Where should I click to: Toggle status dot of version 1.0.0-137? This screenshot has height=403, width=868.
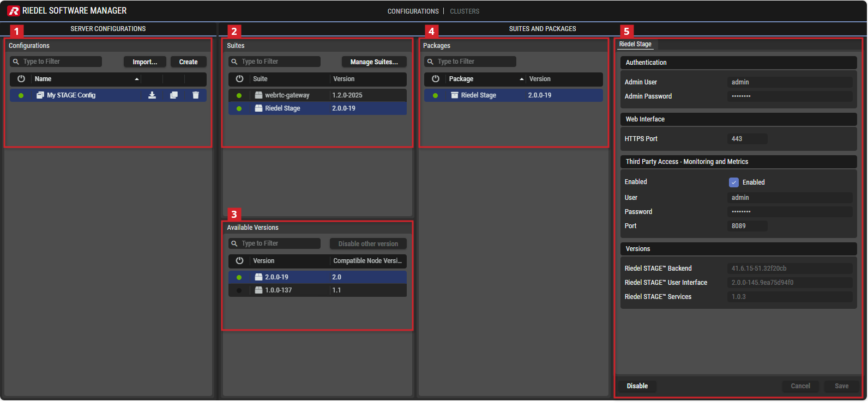coord(239,290)
